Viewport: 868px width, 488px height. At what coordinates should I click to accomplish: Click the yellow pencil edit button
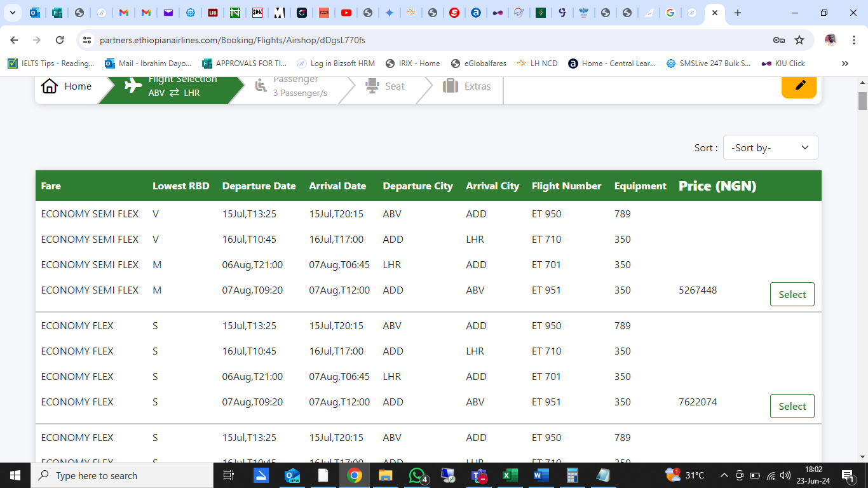click(799, 85)
